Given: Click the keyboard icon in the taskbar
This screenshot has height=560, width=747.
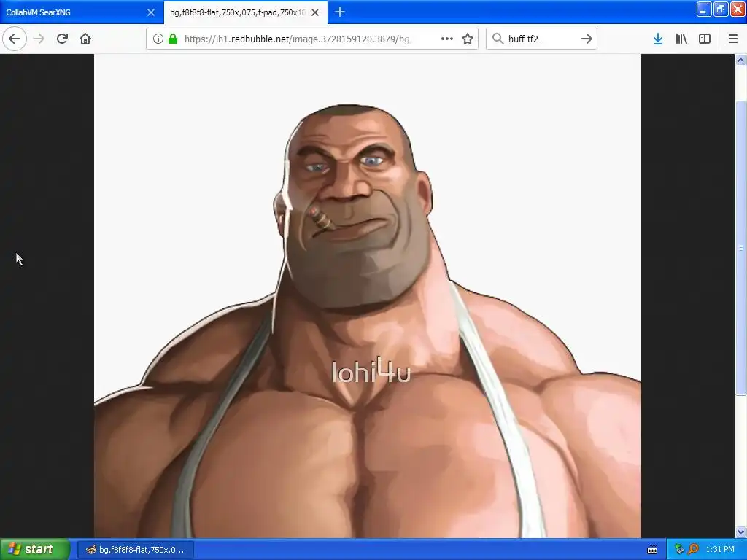Looking at the screenshot, I should click(x=652, y=550).
